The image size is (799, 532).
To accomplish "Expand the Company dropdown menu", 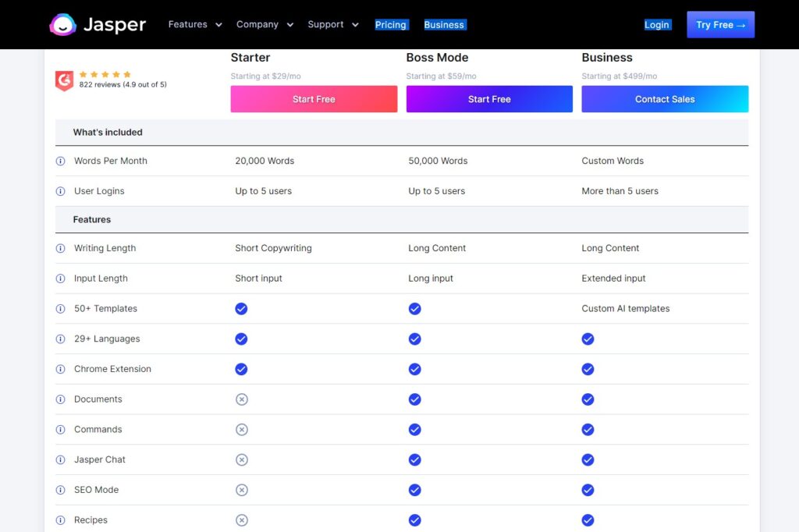I will pos(265,24).
